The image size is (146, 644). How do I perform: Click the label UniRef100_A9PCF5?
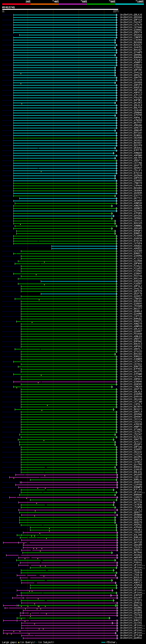[x=131, y=85]
